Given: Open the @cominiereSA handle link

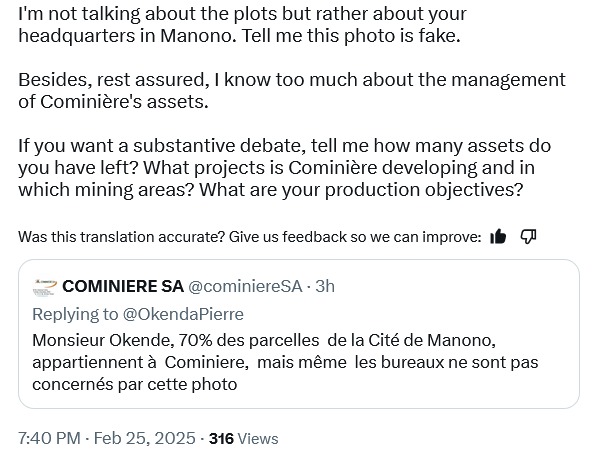Looking at the screenshot, I should [x=245, y=286].
